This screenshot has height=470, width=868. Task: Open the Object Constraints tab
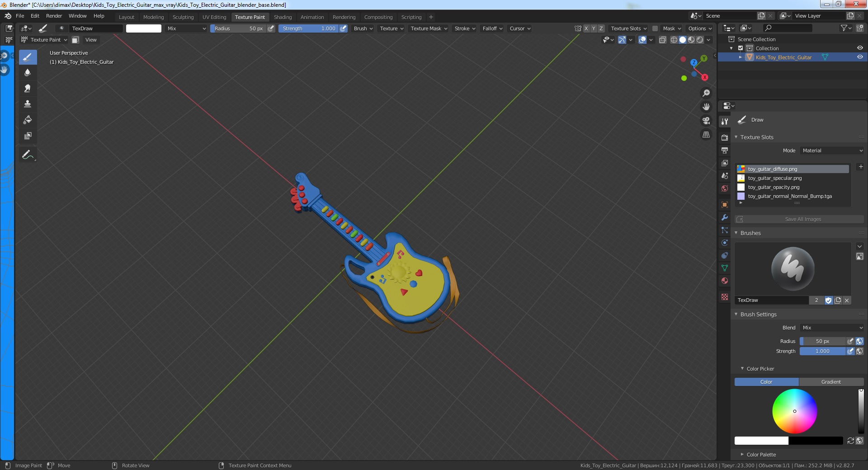pyautogui.click(x=725, y=255)
